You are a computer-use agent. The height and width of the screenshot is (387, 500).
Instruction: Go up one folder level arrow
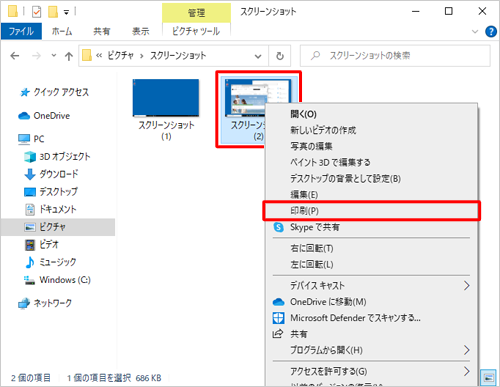click(69, 56)
